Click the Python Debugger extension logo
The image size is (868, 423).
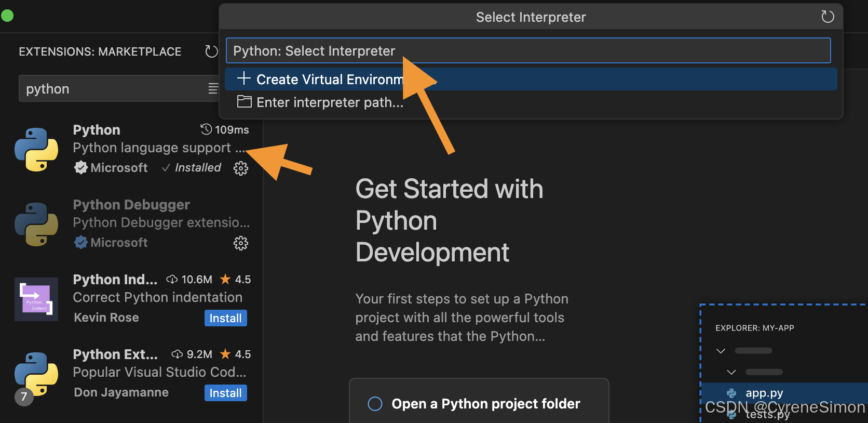coord(36,224)
